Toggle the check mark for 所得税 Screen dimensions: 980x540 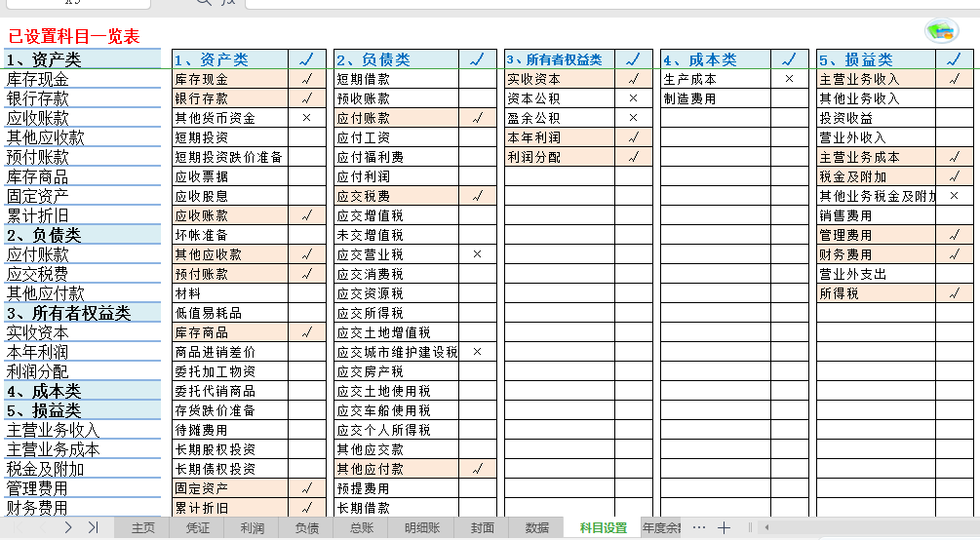coord(955,293)
